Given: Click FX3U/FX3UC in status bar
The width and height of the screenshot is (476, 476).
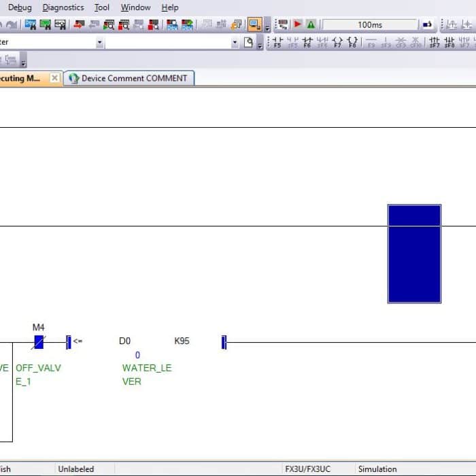Looking at the screenshot, I should pos(307,469).
